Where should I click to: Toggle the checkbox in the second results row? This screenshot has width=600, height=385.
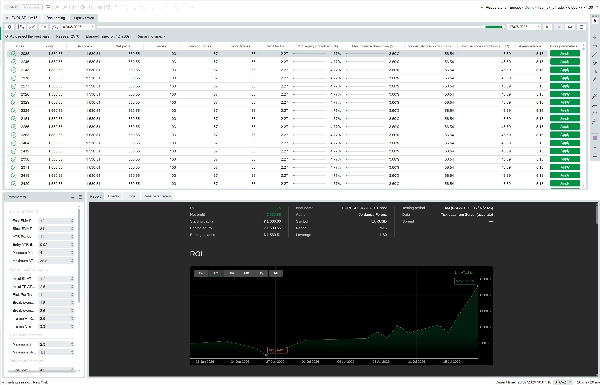tap(13, 62)
